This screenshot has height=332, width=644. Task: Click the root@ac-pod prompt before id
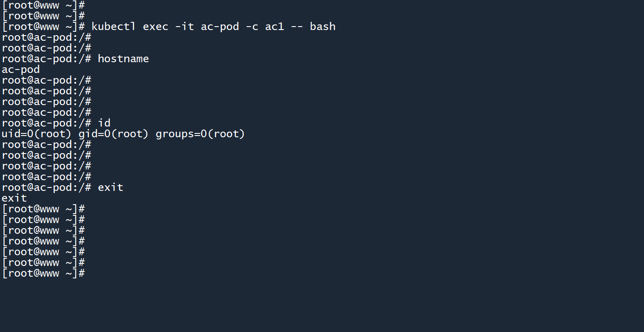[x=46, y=123]
